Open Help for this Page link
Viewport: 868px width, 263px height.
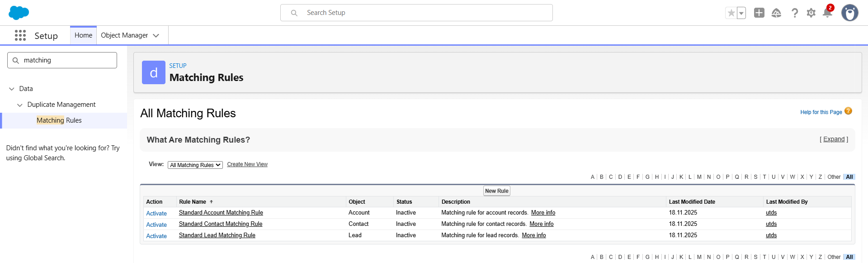(x=821, y=112)
